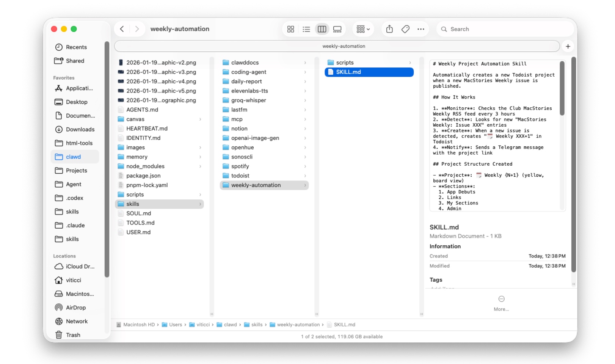Viewport: 615px width, 364px height.
Task: Go forward with the toolbar forward arrow
Action: click(137, 29)
